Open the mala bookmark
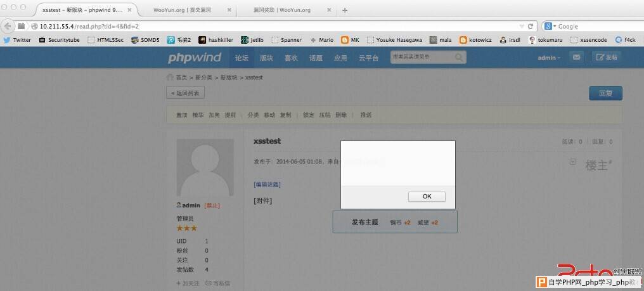The height and width of the screenshot is (291, 644). 441,40
